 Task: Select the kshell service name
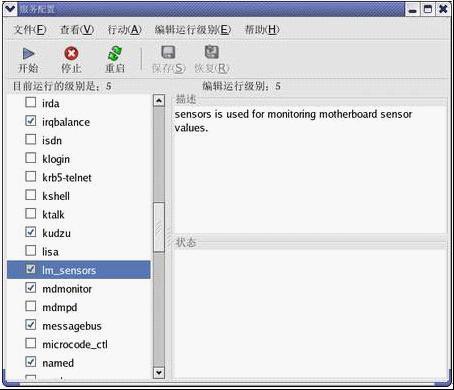pos(56,196)
